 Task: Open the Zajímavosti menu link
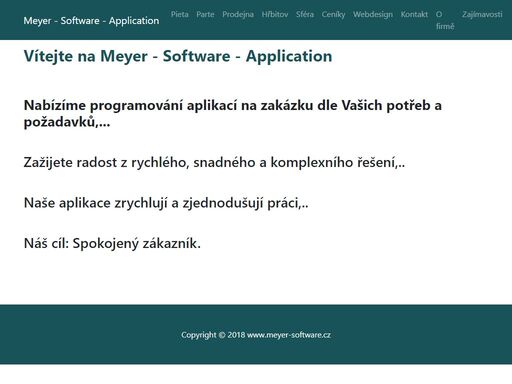(x=482, y=14)
